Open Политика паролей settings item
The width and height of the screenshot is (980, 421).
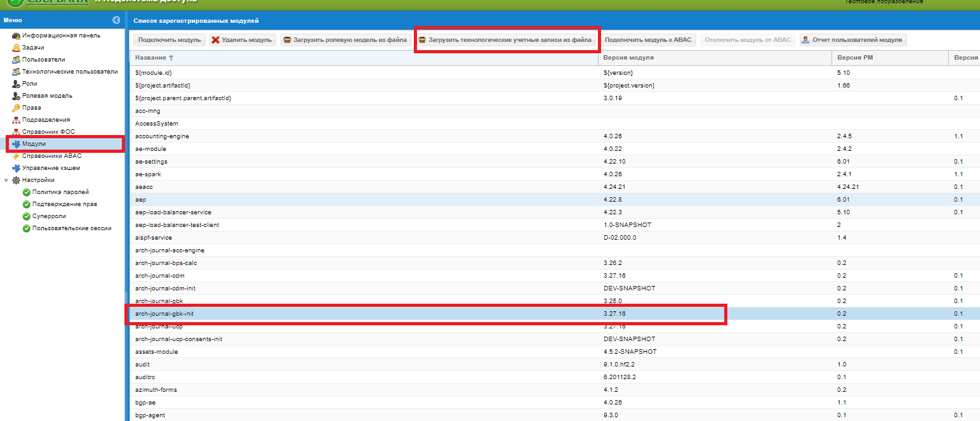(60, 192)
